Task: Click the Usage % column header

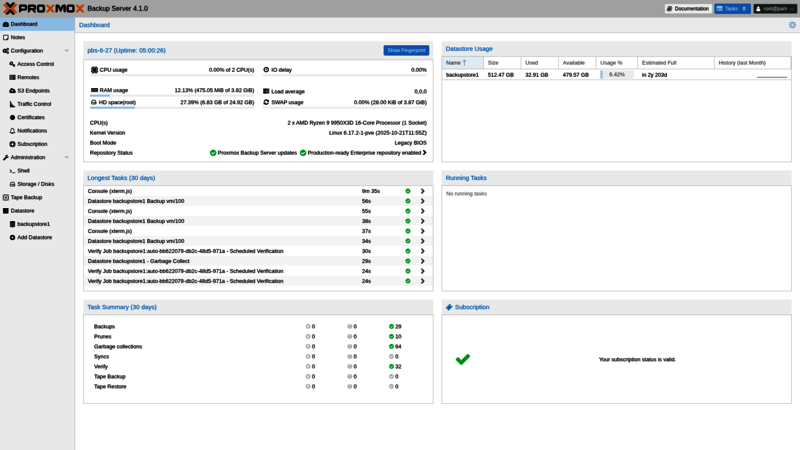Action: [617, 63]
